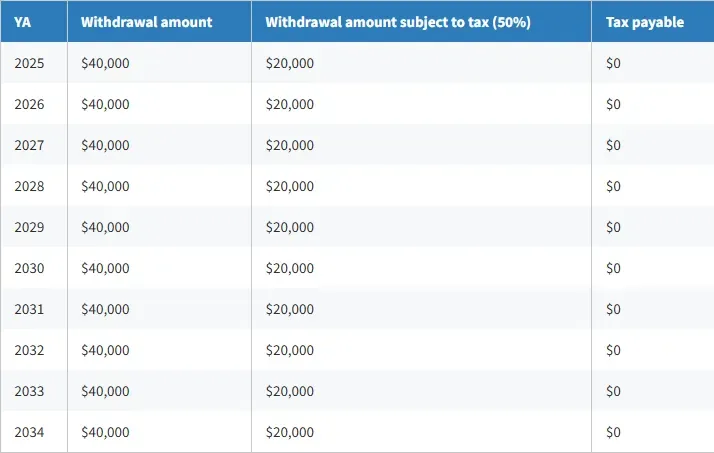This screenshot has width=714, height=453.
Task: Click the $20,000 taxable amount for 2032
Action: [290, 350]
